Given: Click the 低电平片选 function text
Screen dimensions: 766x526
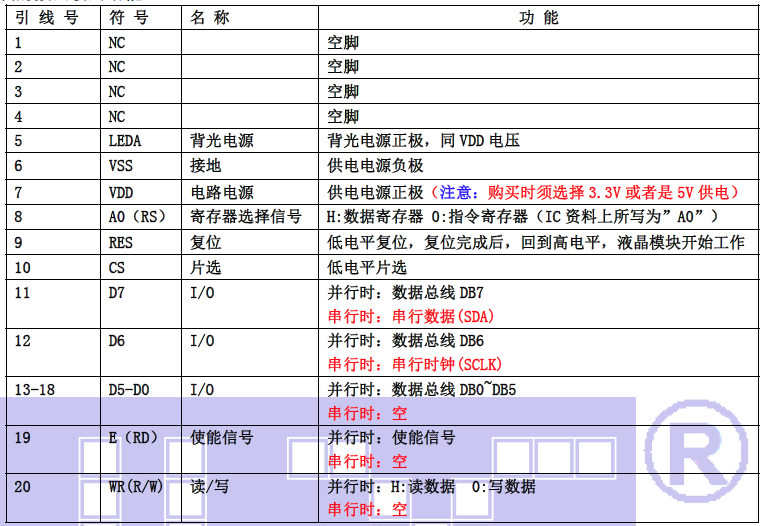Looking at the screenshot, I should 367,267.
